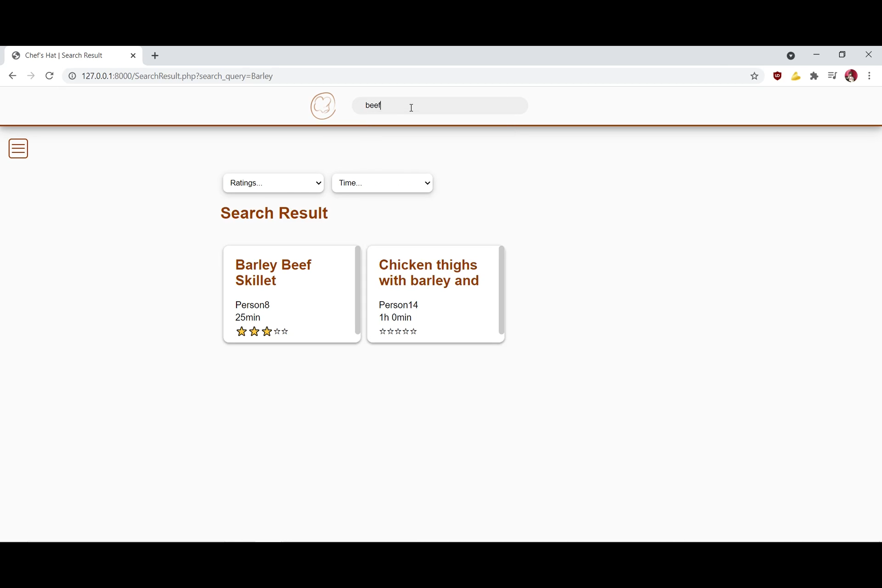882x588 pixels.
Task: View site information icon in address bar
Action: tap(72, 76)
